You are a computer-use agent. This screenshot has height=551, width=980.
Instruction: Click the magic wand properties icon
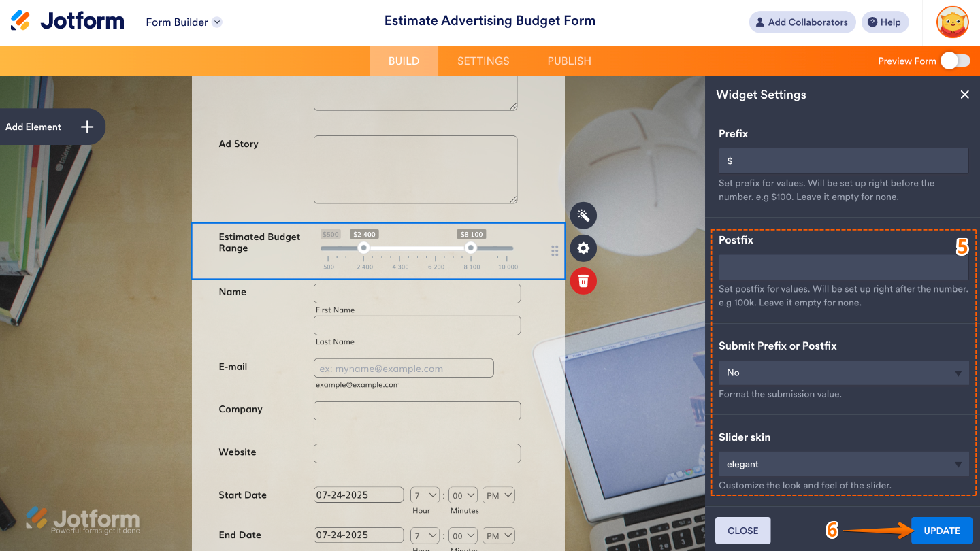[583, 216]
